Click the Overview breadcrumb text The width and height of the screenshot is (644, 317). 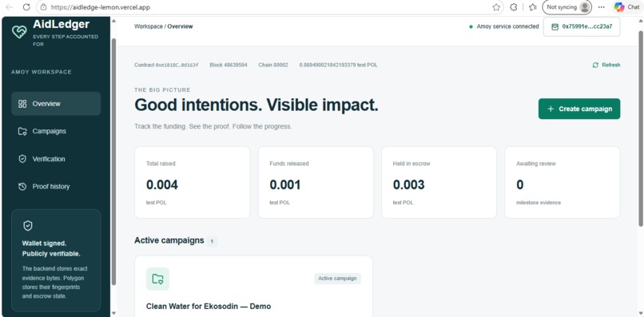pos(180,26)
